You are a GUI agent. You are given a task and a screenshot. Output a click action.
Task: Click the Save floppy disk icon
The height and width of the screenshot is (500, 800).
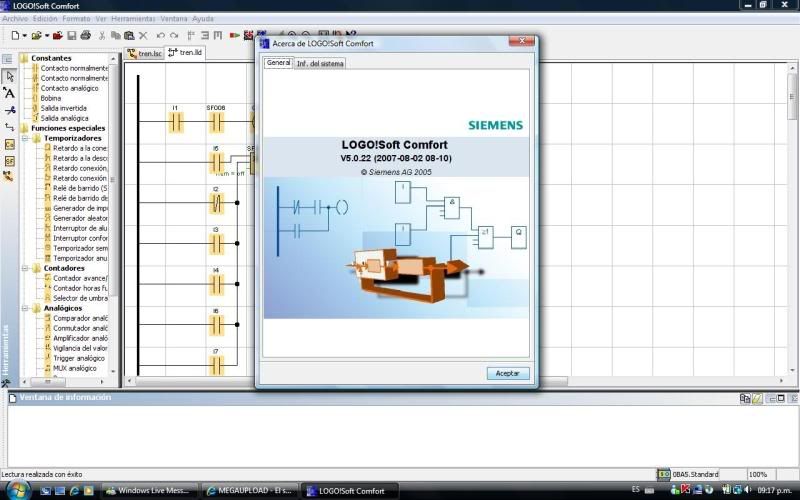coord(71,35)
